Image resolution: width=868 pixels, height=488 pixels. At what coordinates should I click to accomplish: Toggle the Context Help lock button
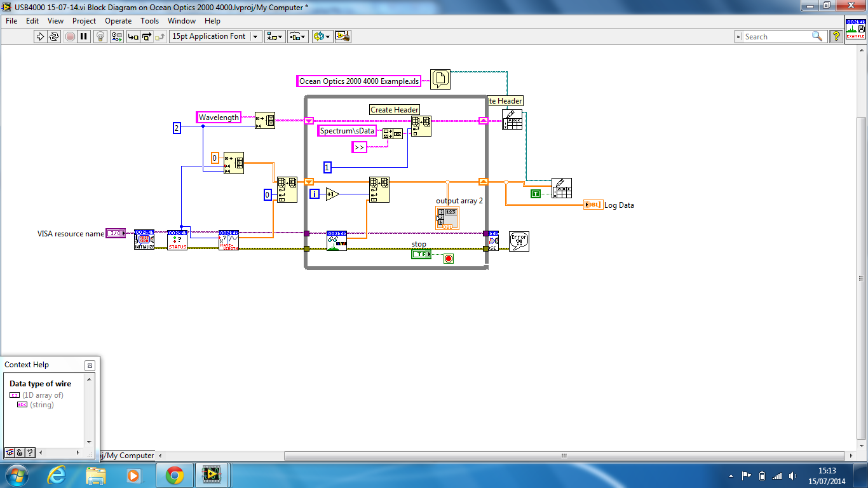tap(20, 452)
